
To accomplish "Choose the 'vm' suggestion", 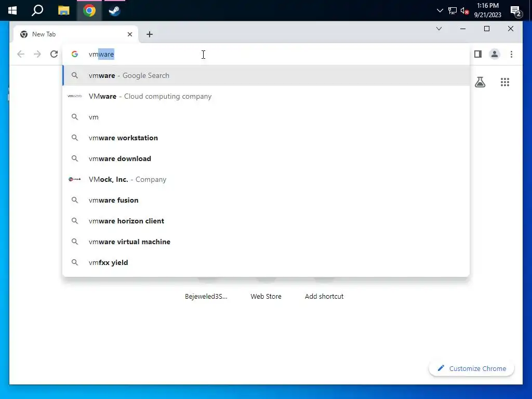I will click(266, 117).
